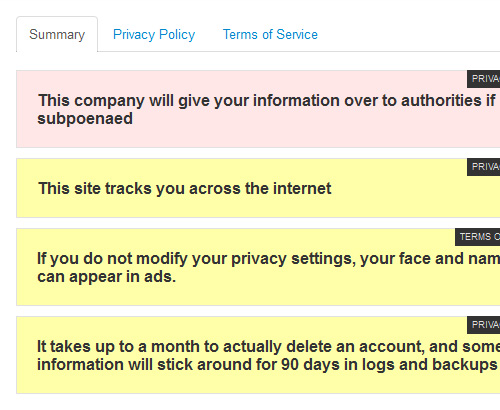This screenshot has width=500, height=410.
Task: Select 'This site tracks you across the internet'
Action: [x=185, y=188]
